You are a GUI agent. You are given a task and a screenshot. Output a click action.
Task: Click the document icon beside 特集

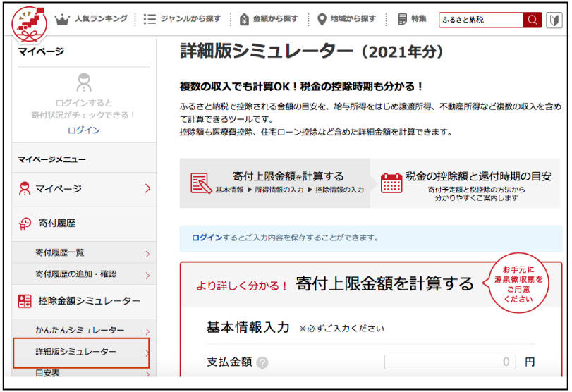pyautogui.click(x=402, y=19)
